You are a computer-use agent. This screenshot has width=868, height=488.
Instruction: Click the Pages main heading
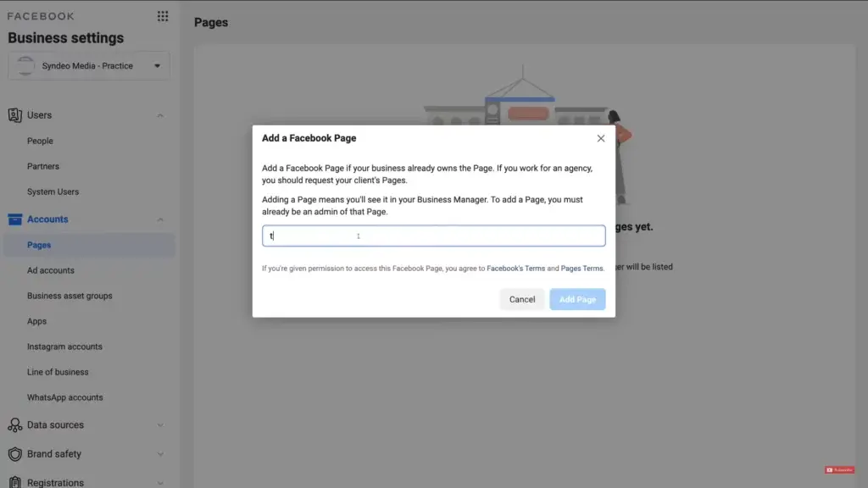tap(211, 22)
